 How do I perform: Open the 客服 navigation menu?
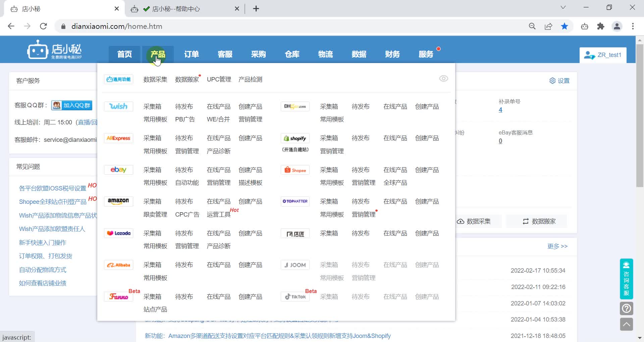click(x=225, y=54)
